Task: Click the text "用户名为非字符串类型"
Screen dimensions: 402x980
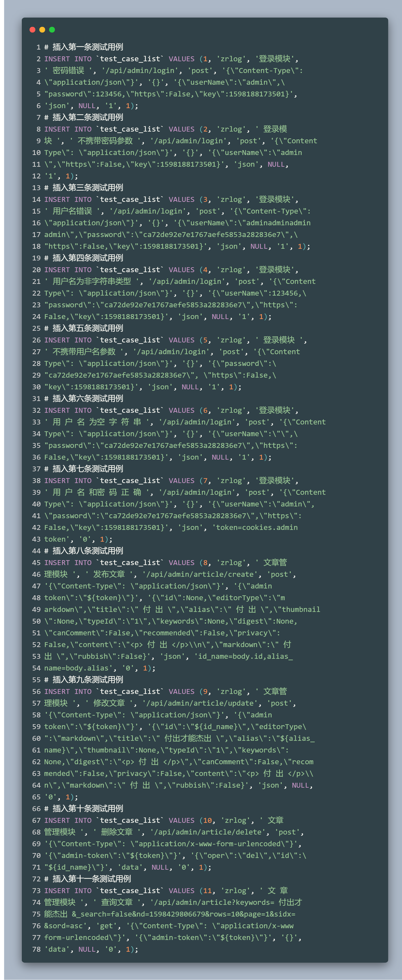Action: click(x=92, y=281)
